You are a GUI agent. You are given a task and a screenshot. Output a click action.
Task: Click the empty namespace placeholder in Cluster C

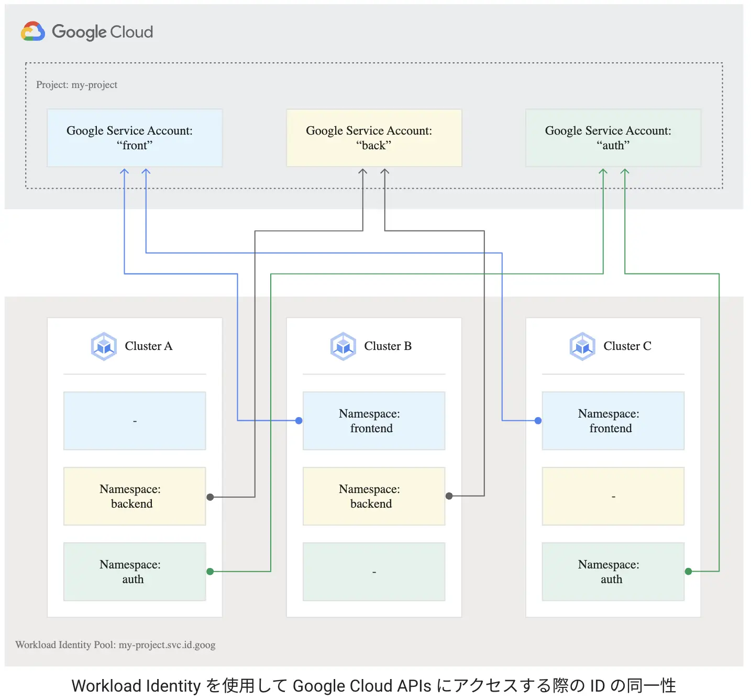(613, 496)
